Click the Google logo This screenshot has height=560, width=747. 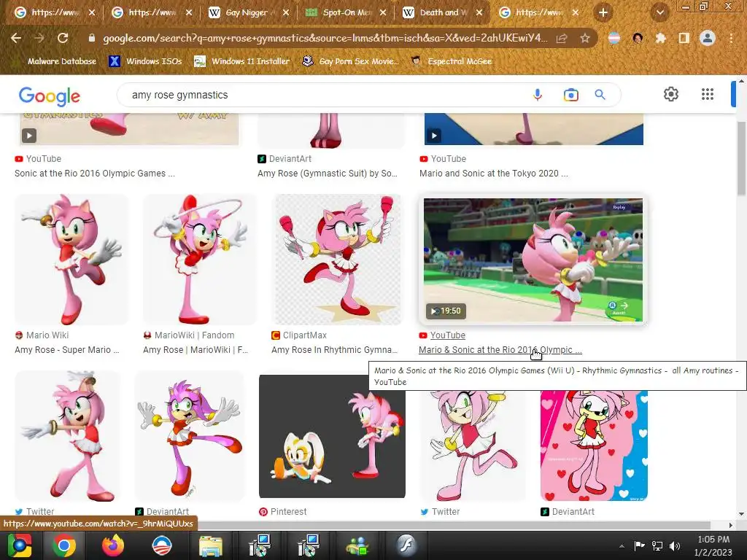coord(50,96)
